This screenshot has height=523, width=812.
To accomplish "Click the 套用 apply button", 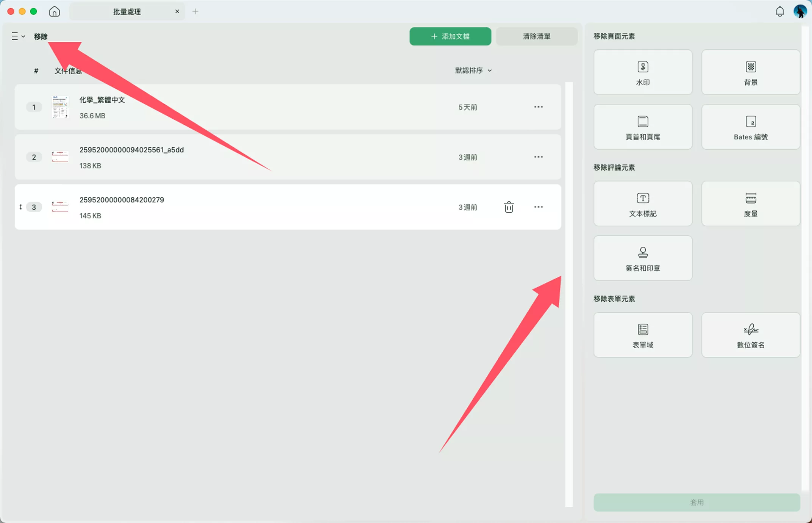I will [x=697, y=503].
